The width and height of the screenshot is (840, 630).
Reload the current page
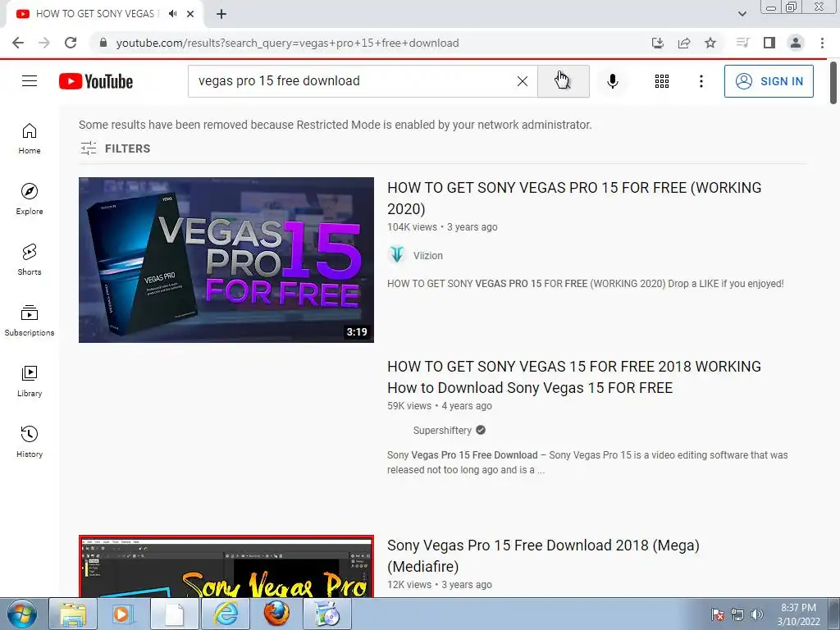[x=71, y=43]
